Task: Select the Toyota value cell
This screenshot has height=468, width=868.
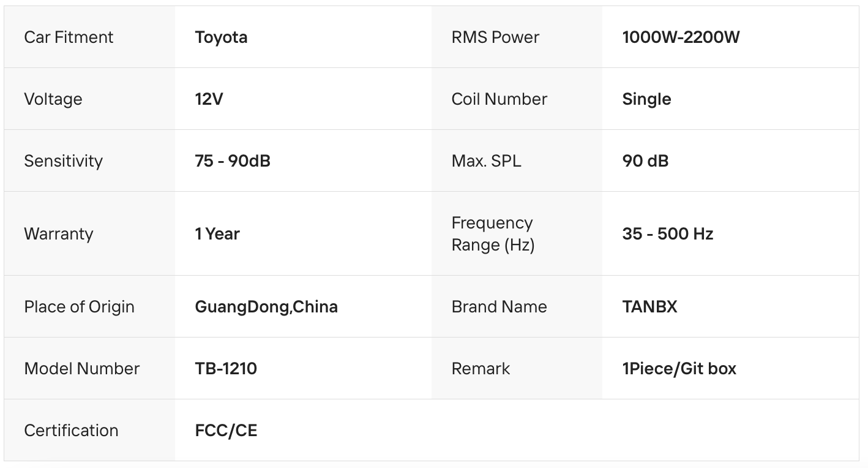Action: pos(221,37)
